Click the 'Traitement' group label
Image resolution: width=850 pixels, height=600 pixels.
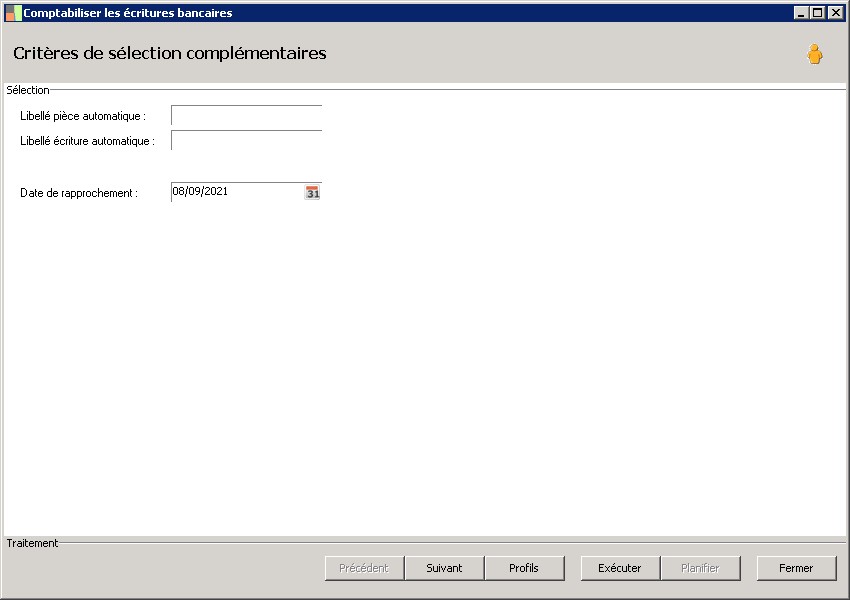tap(32, 543)
